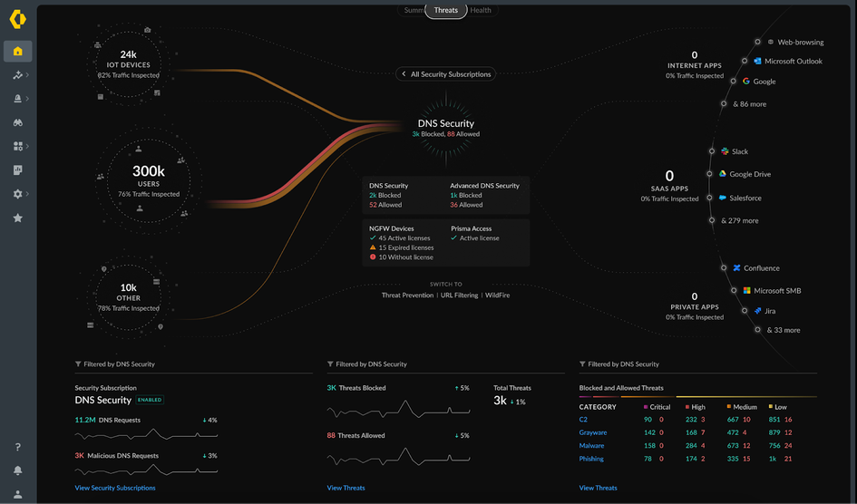Open the favorites star icon in sidebar
The height and width of the screenshot is (504, 857).
(x=17, y=218)
